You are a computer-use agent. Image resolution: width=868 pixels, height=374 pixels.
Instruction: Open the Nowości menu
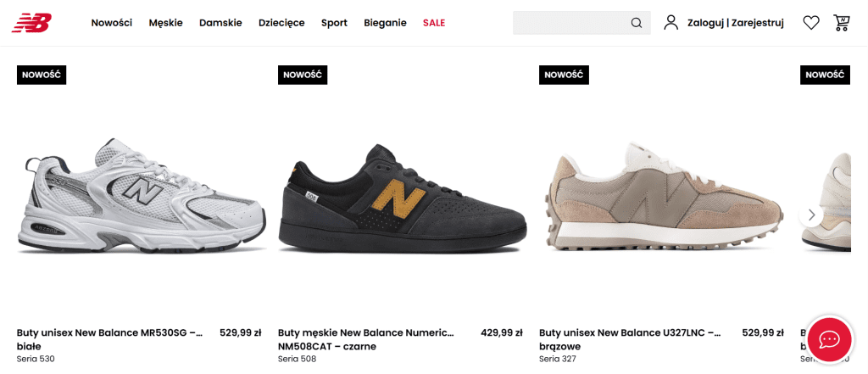point(112,23)
